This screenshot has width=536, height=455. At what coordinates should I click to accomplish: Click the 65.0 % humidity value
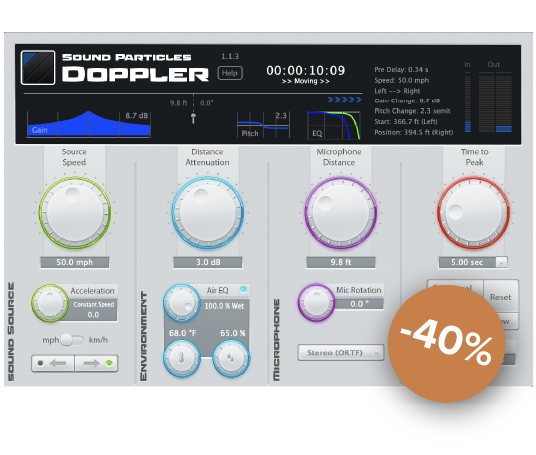click(233, 333)
